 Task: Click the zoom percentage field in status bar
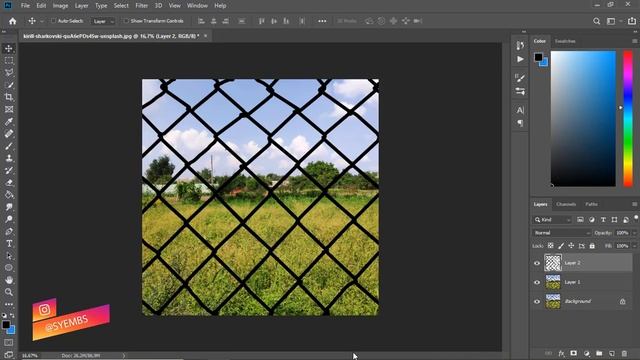(x=29, y=356)
